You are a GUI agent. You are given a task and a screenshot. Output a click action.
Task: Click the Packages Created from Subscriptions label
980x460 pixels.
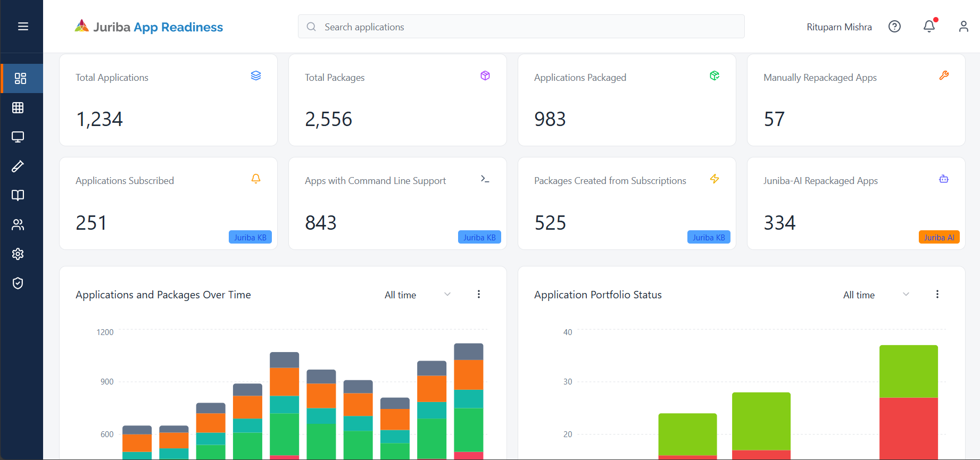[610, 181]
